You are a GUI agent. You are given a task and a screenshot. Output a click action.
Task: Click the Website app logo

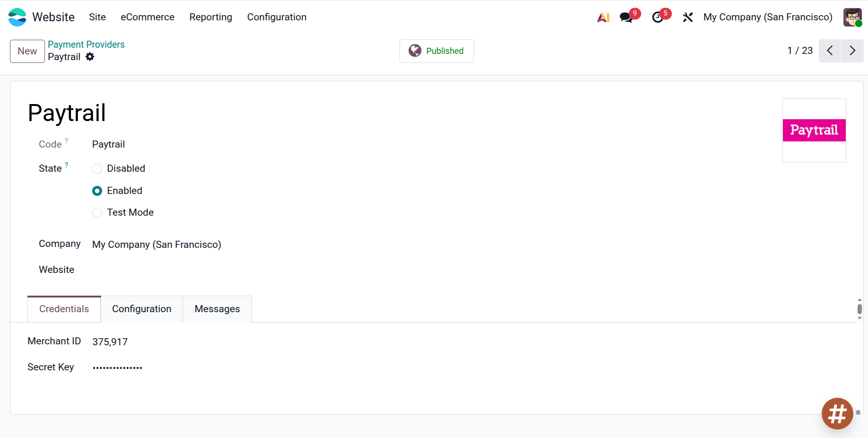pos(17,17)
